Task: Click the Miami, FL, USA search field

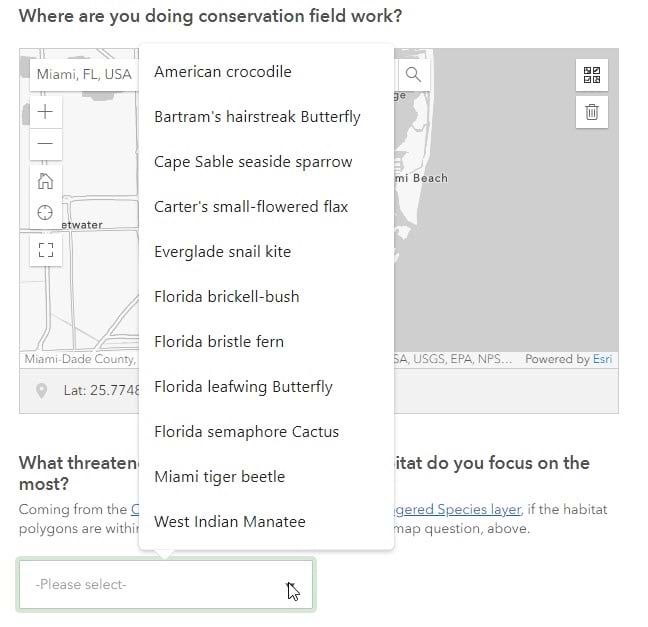Action: (x=84, y=75)
